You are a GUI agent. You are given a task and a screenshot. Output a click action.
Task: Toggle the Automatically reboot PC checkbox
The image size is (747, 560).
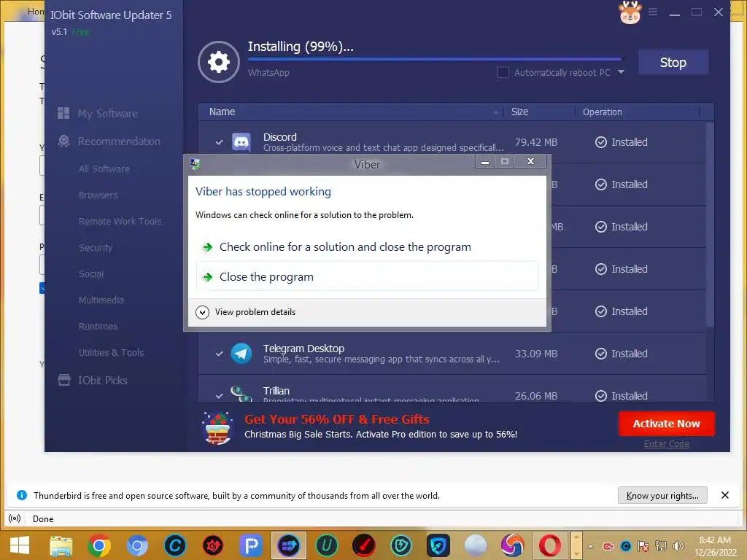point(503,72)
